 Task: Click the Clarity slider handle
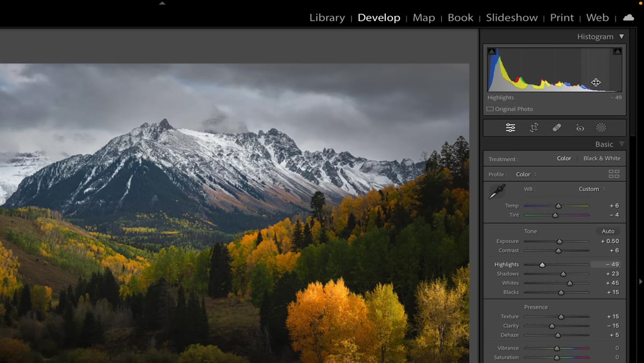(552, 325)
